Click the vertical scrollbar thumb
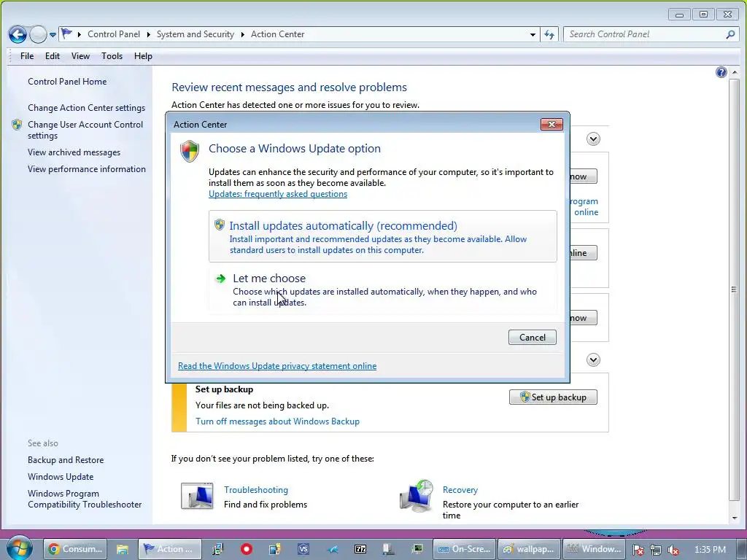 click(x=734, y=289)
